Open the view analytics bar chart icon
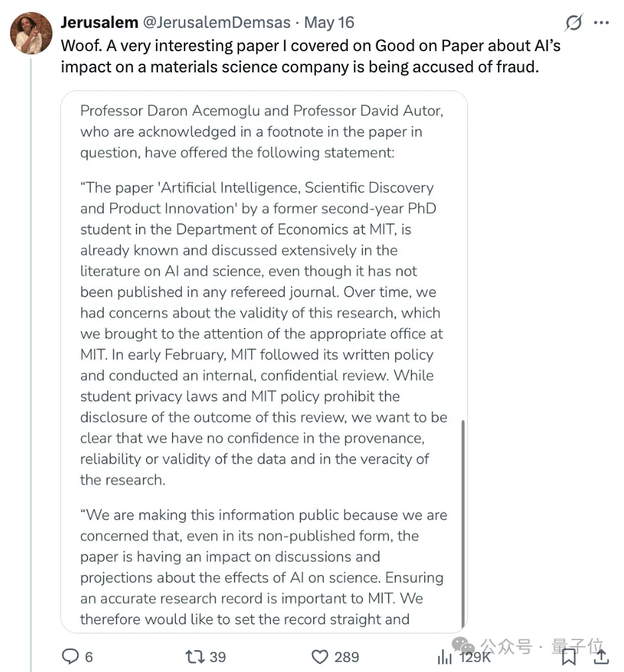This screenshot has height=672, width=624. tap(445, 657)
